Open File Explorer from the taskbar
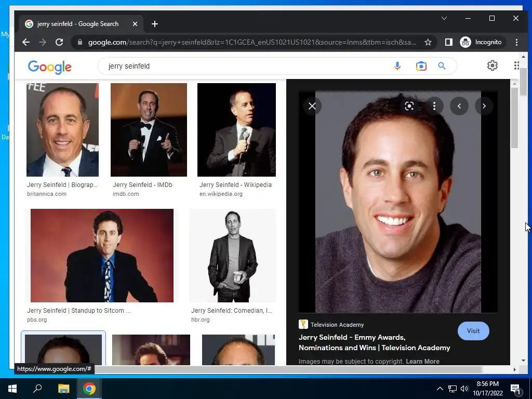Viewport: 532px width, 399px height. click(63, 389)
